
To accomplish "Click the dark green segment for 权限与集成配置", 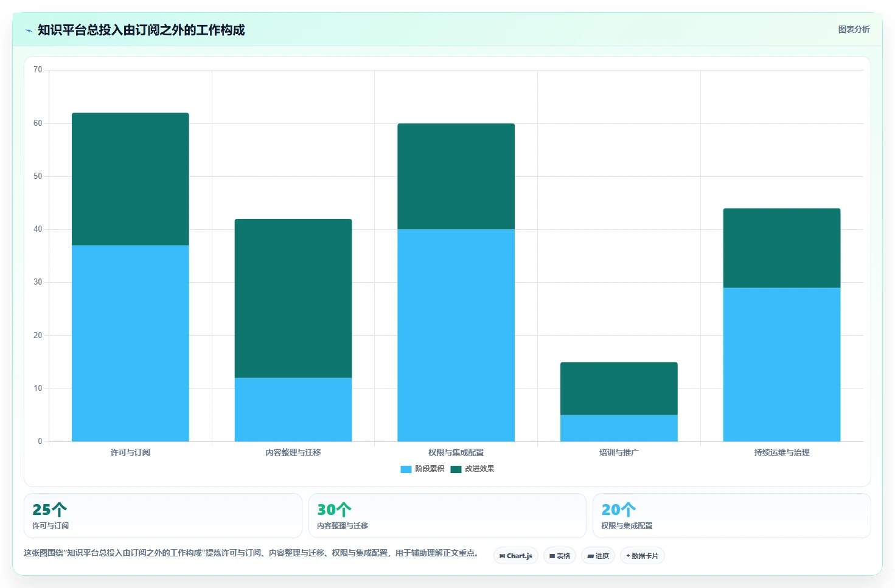I will point(456,176).
